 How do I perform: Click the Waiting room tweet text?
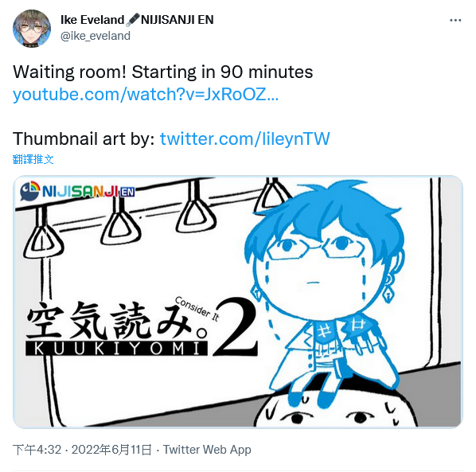(162, 72)
